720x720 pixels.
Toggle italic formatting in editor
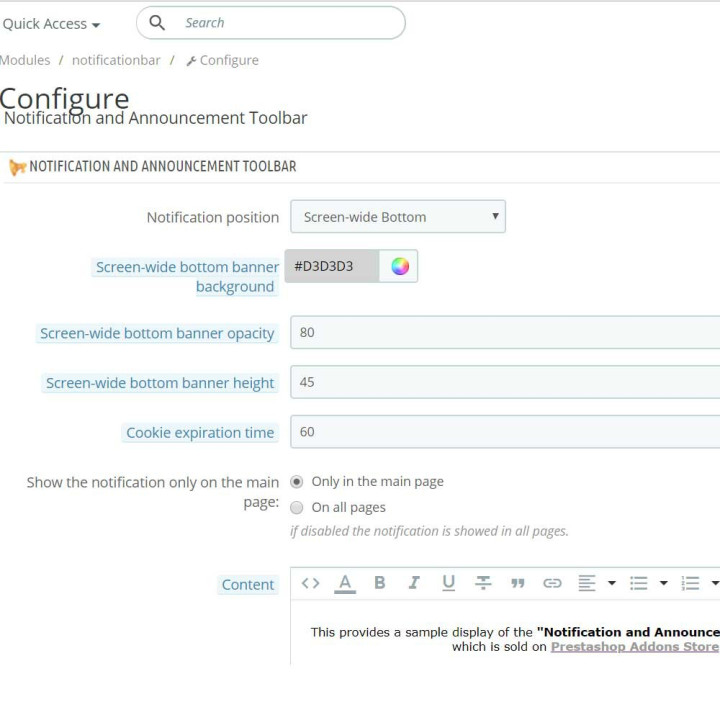coord(414,583)
